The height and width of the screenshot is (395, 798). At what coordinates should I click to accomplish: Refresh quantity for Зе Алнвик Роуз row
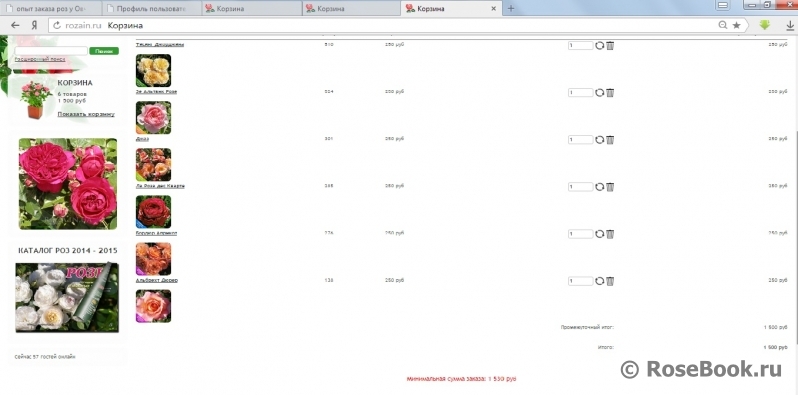click(x=600, y=93)
